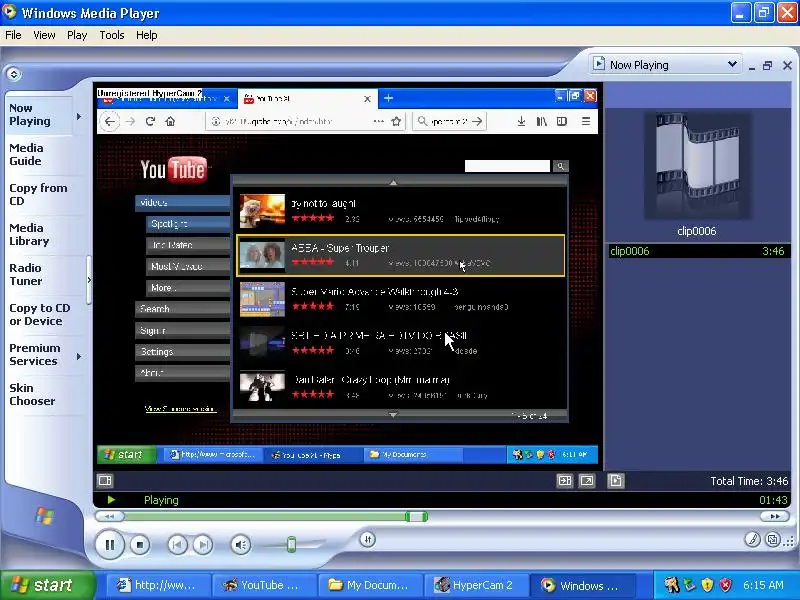The height and width of the screenshot is (600, 800).
Task: Mute the player sound
Action: 240,545
